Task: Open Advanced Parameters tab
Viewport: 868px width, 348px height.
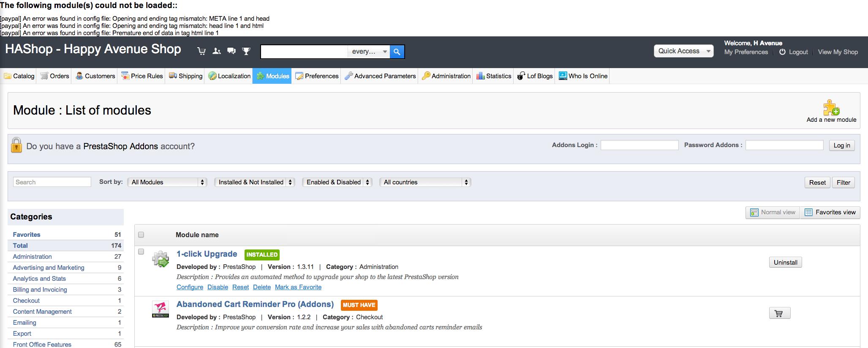Action: 380,76
